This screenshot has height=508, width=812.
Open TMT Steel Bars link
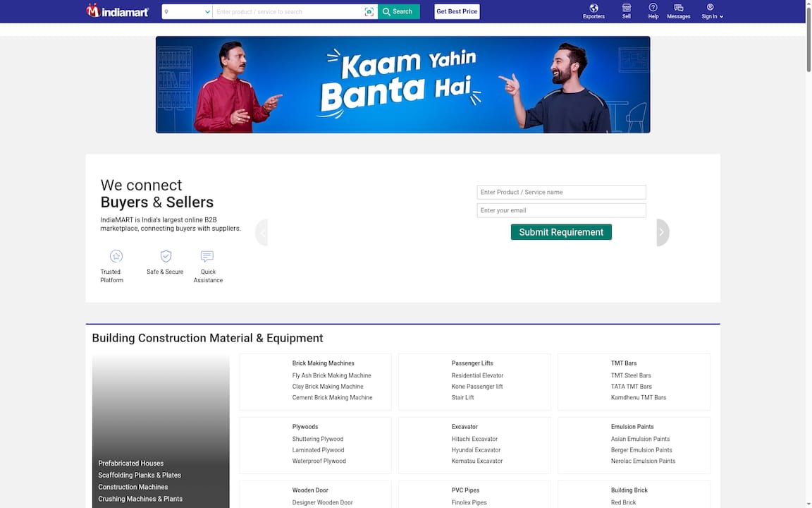(631, 375)
